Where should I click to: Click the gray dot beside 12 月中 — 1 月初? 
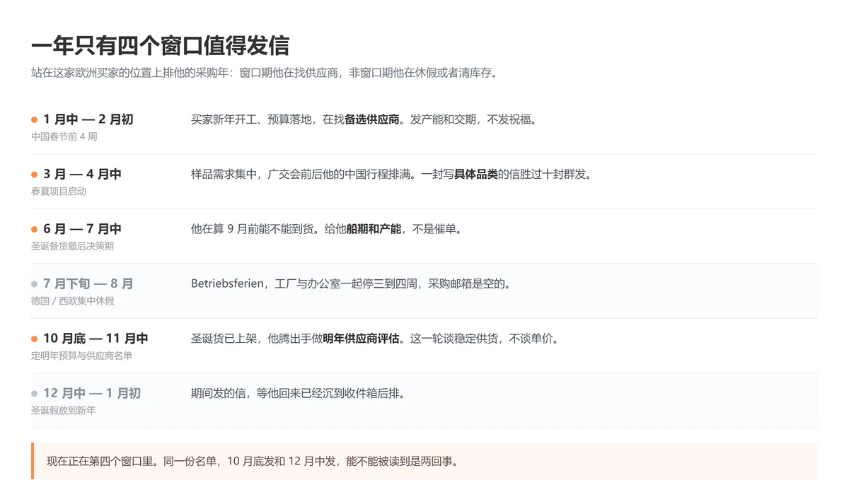pos(34,394)
